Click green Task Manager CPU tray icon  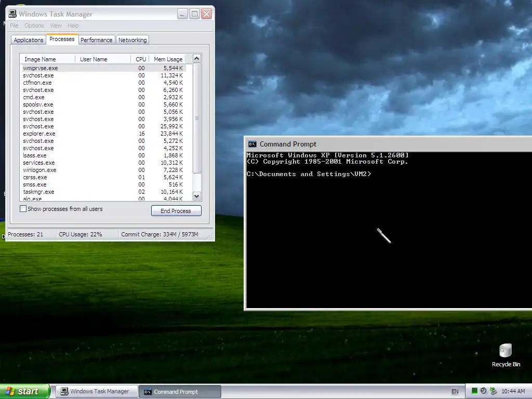(474, 391)
